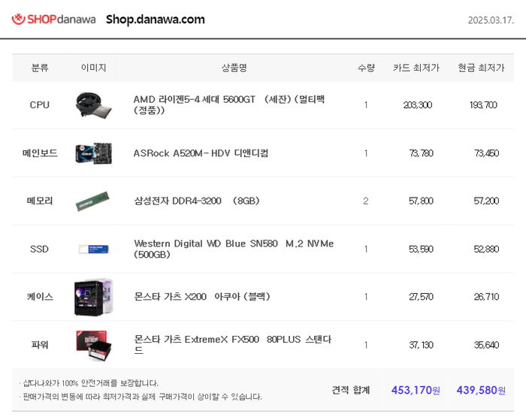Open 몬스타 가츠 X200 아쿠아 (블랙) link
Image resolution: width=526 pixels, height=420 pixels.
point(201,297)
